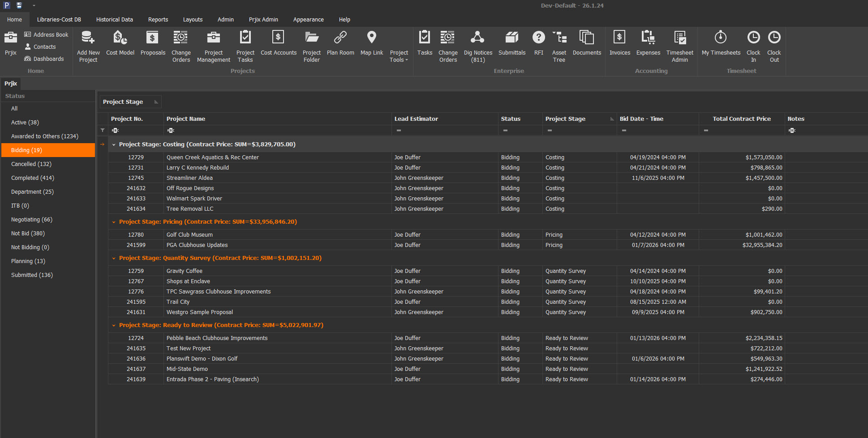
Task: Open Map Link from ribbon
Action: click(371, 44)
